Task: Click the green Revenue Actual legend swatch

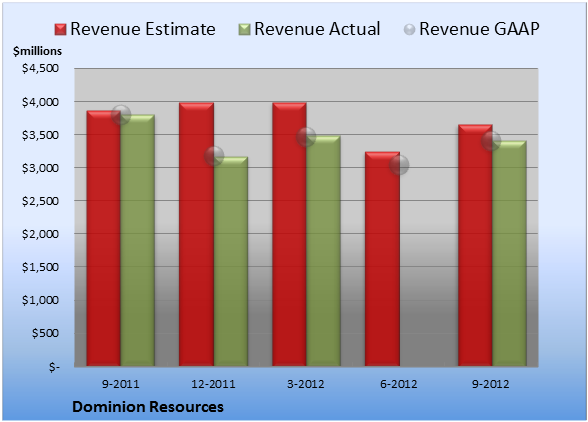Action: pos(244,30)
